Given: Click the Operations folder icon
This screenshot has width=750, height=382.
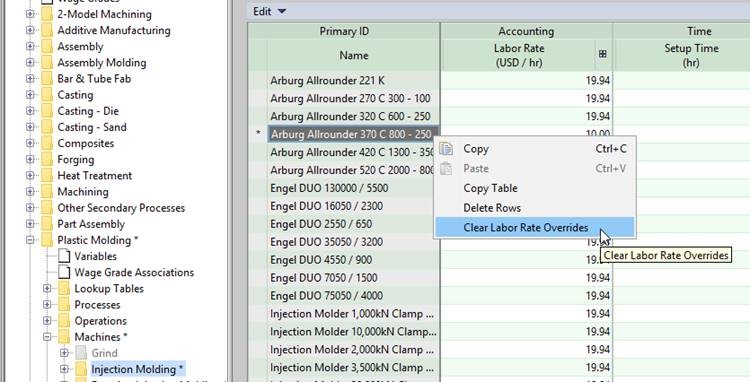Looking at the screenshot, I should 64,321.
